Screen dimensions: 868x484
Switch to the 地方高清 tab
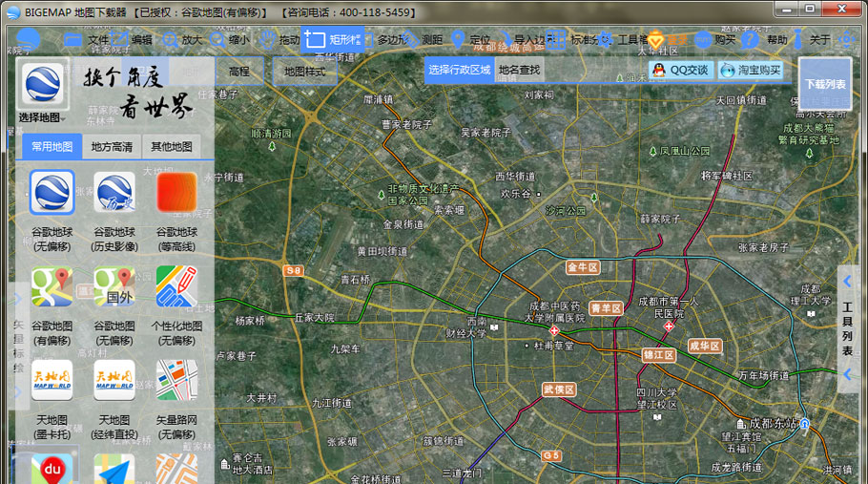[112, 147]
